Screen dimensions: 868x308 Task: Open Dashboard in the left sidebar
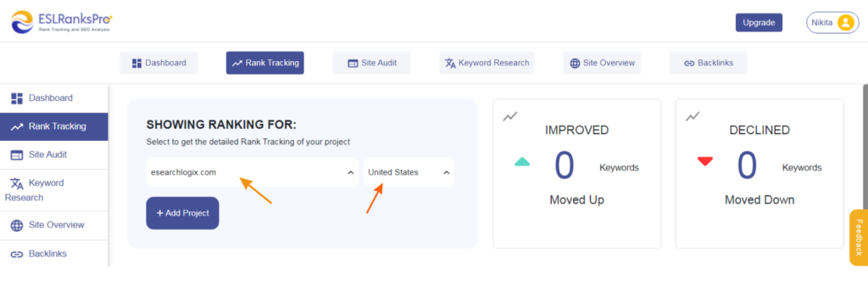tap(53, 98)
